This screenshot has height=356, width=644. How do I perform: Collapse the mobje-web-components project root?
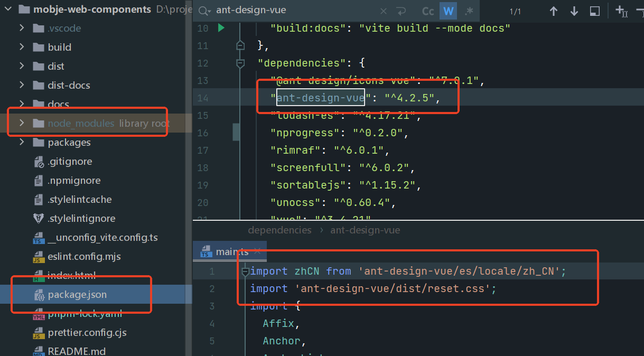(8, 9)
